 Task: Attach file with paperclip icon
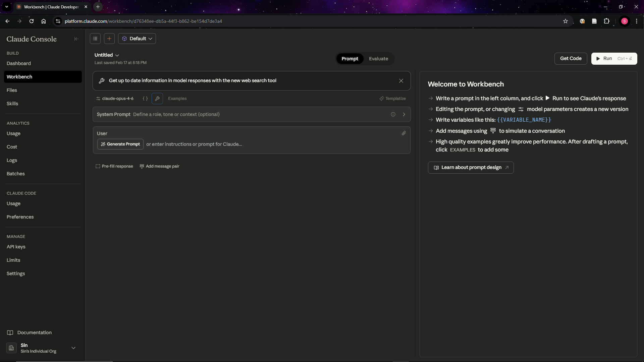404,133
